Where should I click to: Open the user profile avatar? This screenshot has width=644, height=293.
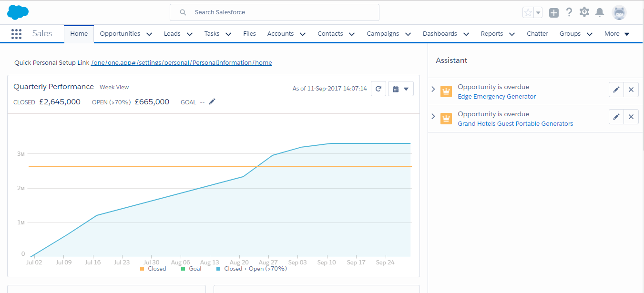pyautogui.click(x=619, y=13)
